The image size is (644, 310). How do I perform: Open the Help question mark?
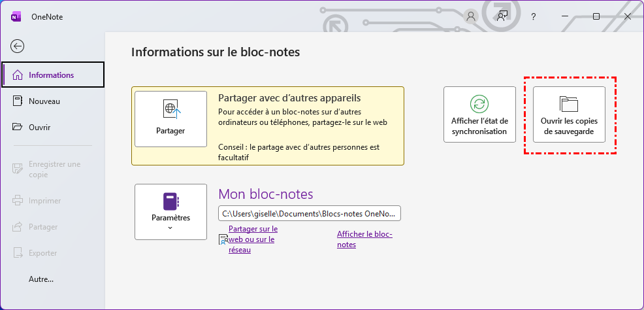(x=533, y=16)
